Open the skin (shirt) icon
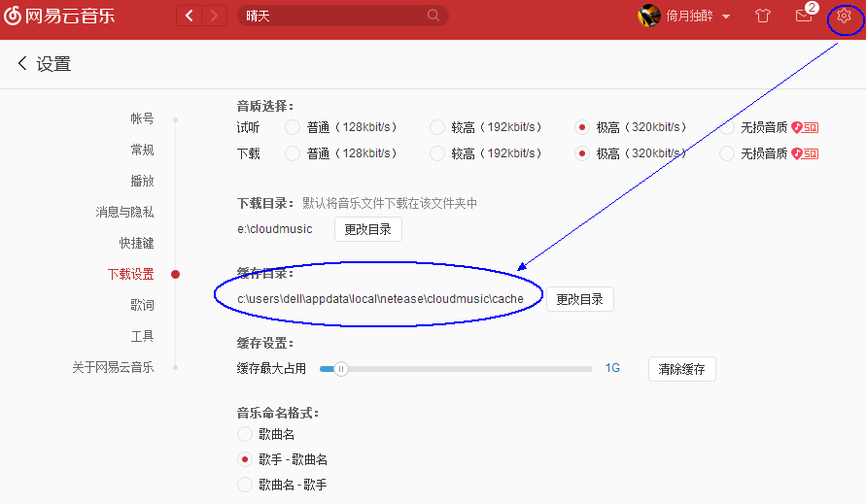Image resolution: width=866 pixels, height=504 pixels. click(763, 16)
